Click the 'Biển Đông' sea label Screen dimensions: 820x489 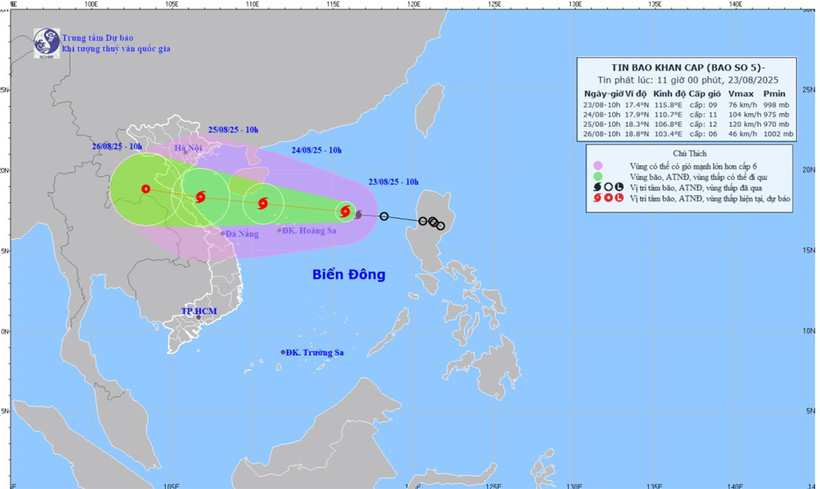click(x=349, y=275)
